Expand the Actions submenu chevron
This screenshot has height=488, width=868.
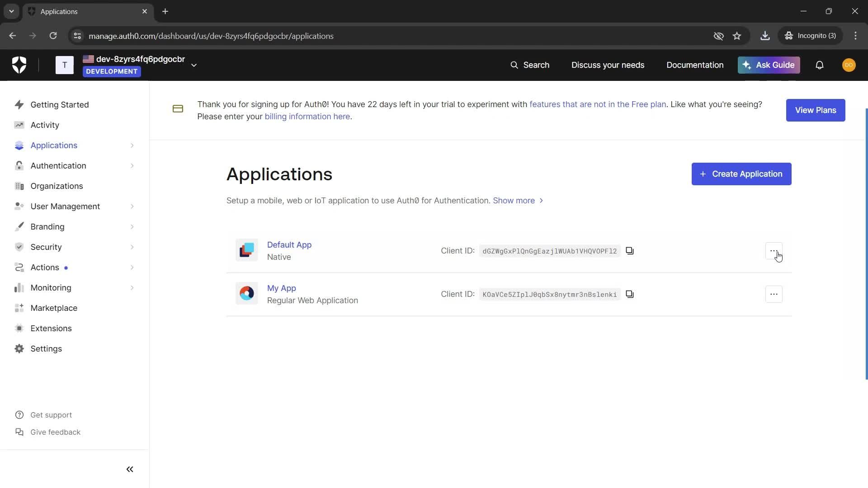click(x=132, y=267)
